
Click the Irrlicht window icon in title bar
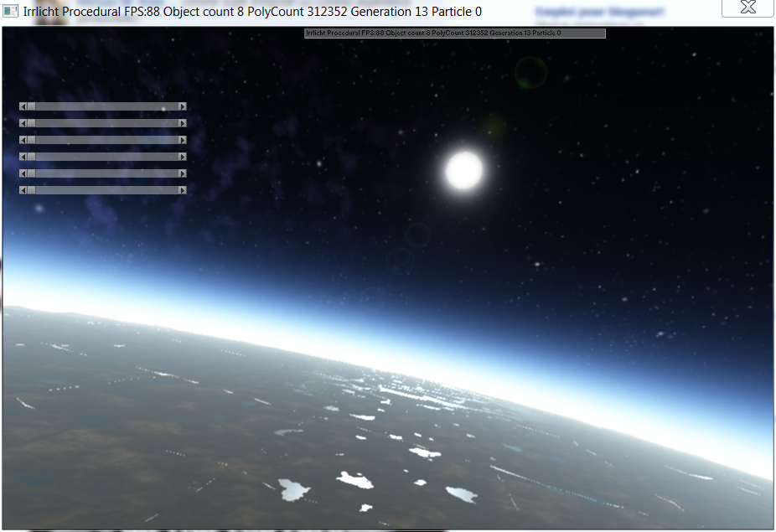pyautogui.click(x=10, y=11)
